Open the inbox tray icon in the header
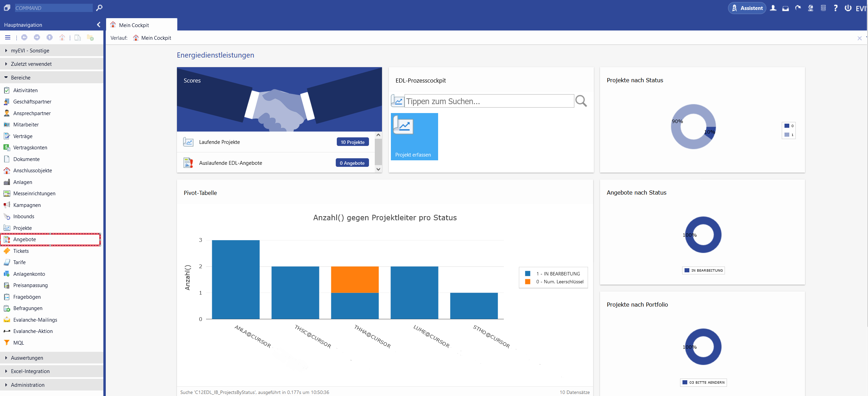868x396 pixels. tap(786, 8)
